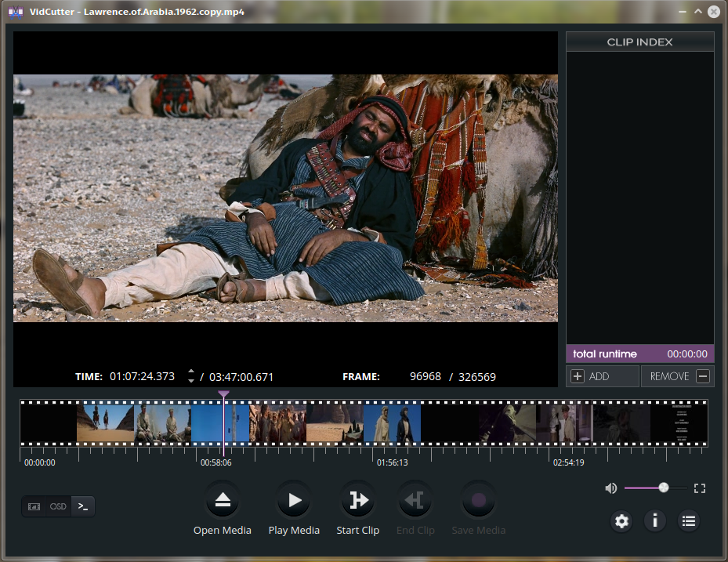Click the officer in uniform thumbnail

[x=564, y=422]
